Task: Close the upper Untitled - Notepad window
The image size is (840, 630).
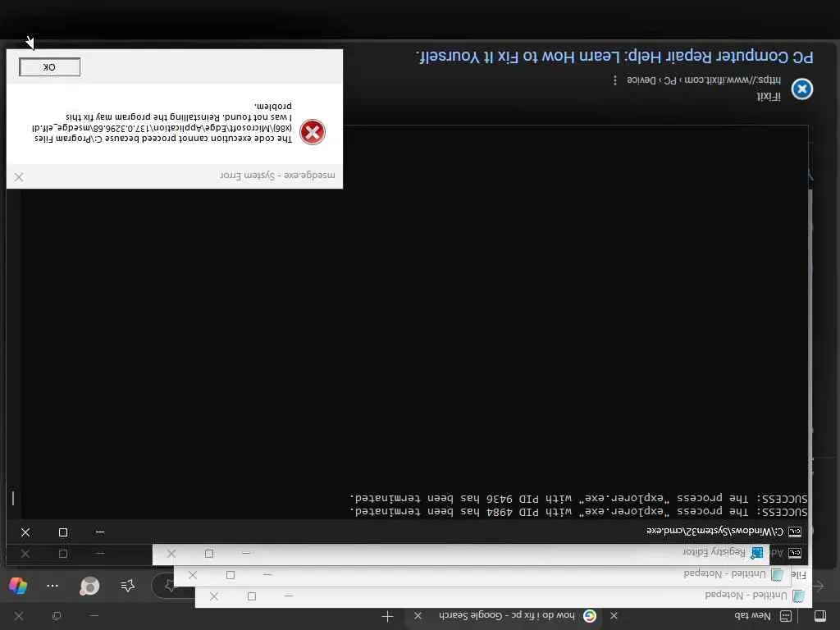Action: click(x=193, y=575)
